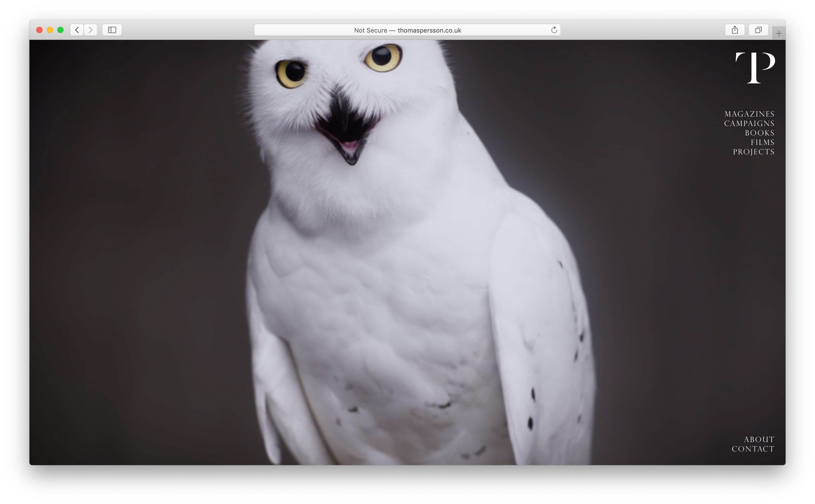Toggle the Safari sidebar panel
This screenshot has height=504, width=815.
click(112, 30)
